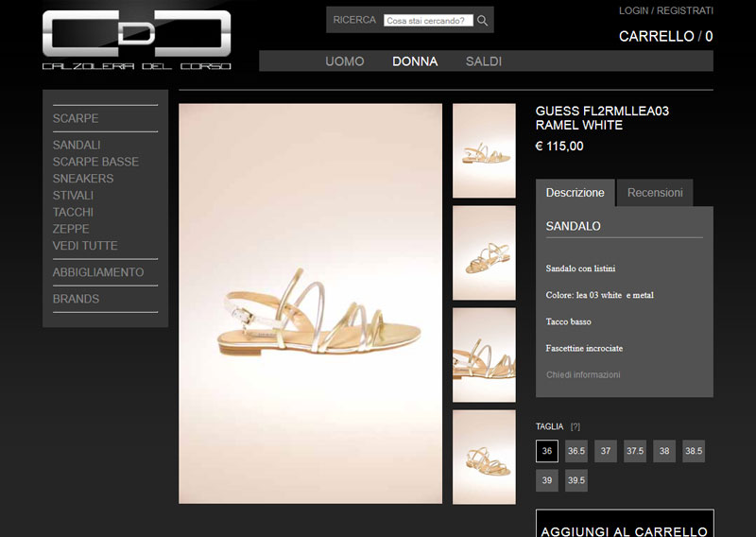Switch to the Descrizione tab
Image resolution: width=756 pixels, height=537 pixels.
point(575,193)
